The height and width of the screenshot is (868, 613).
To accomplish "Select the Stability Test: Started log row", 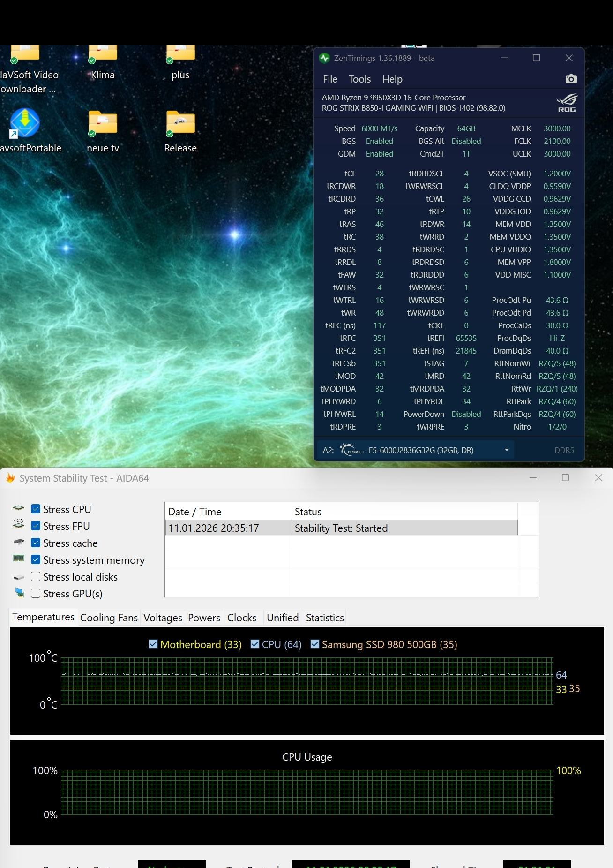I will 341,528.
